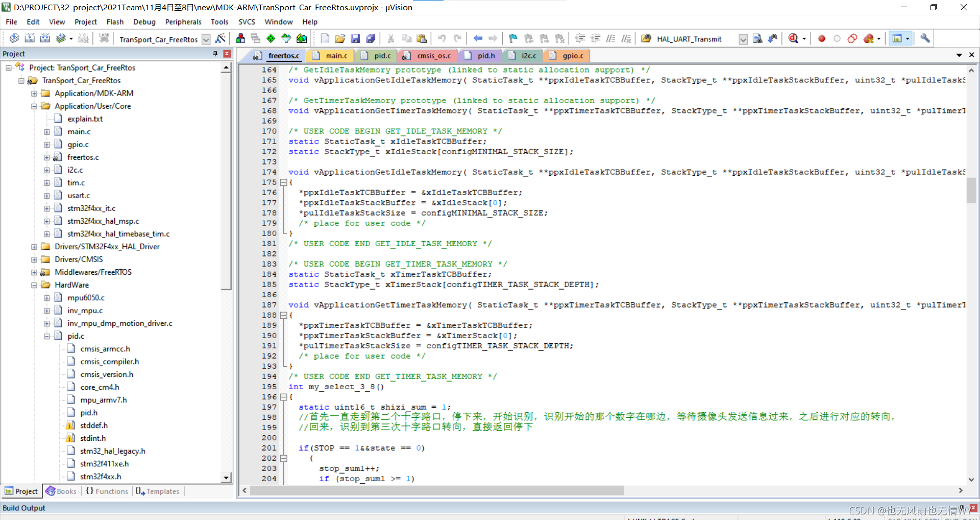Switch to the cmsis_os.c editor tab
The width and height of the screenshot is (980, 520).
pyautogui.click(x=428, y=56)
